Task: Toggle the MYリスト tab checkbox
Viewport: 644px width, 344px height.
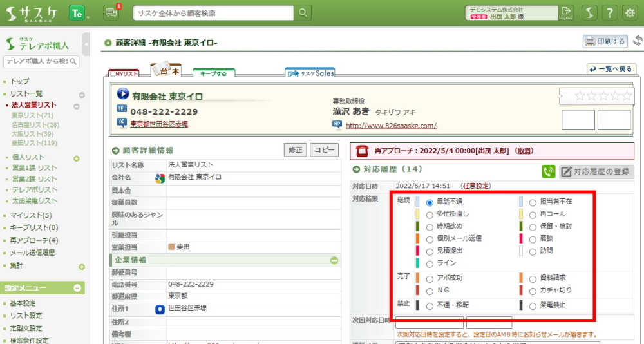Action: pyautogui.click(x=112, y=74)
